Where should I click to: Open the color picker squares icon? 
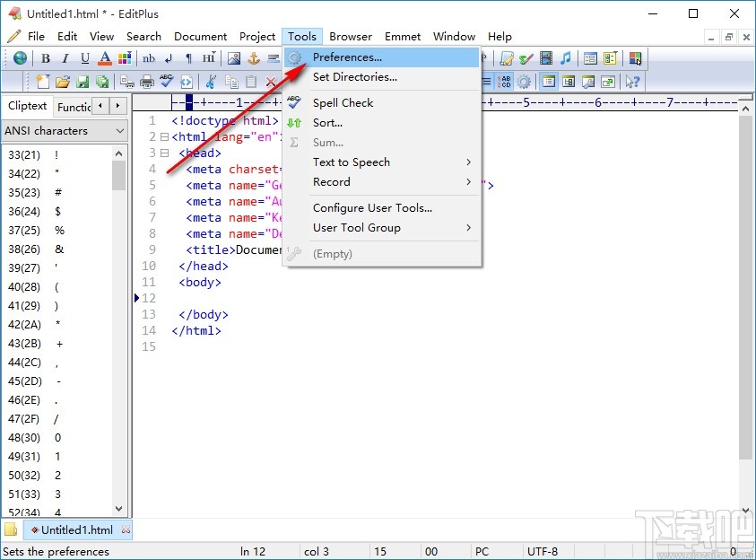click(636, 58)
